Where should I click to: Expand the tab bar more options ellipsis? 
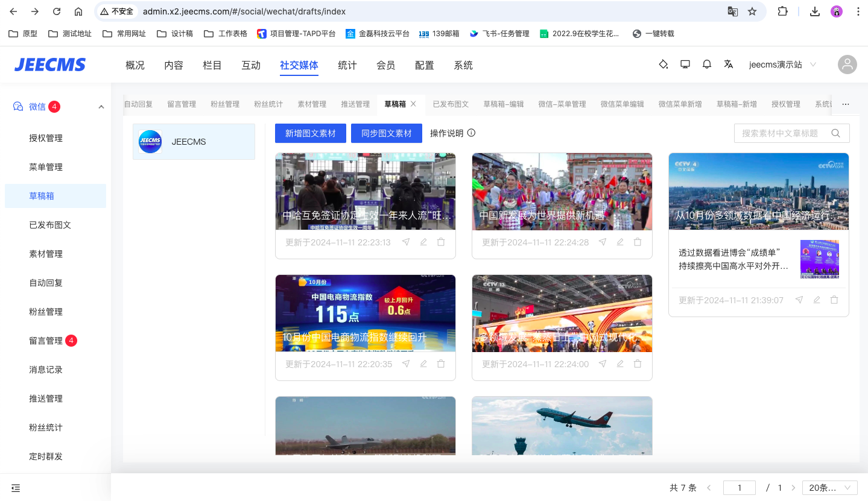point(846,104)
